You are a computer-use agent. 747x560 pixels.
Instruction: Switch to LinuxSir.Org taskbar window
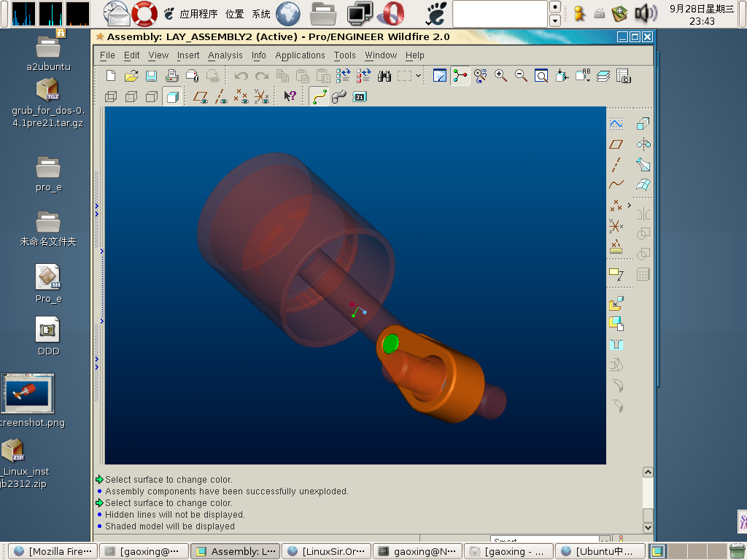coord(326,551)
